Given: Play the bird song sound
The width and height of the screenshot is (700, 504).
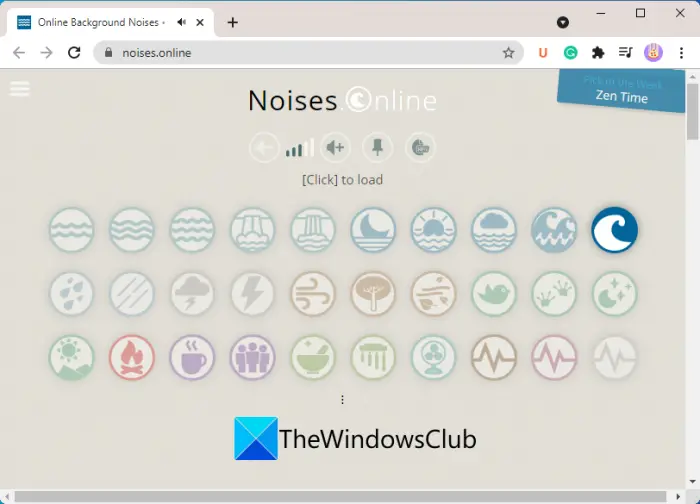Looking at the screenshot, I should [494, 294].
